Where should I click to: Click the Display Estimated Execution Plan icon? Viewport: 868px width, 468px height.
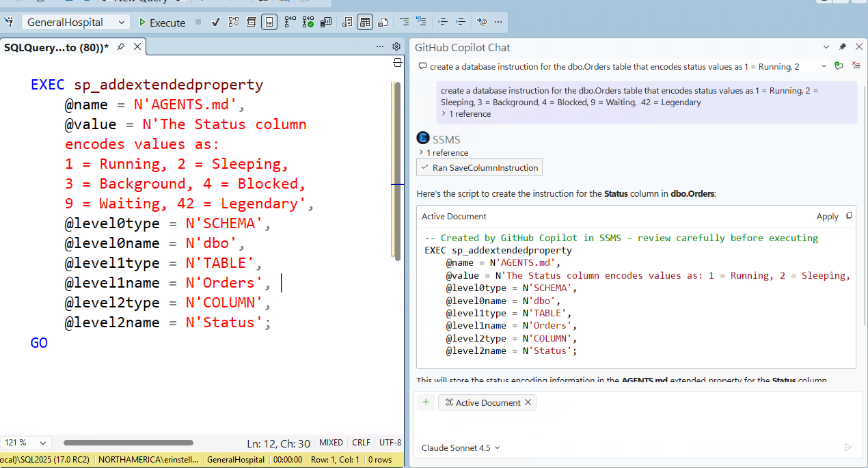[233, 23]
